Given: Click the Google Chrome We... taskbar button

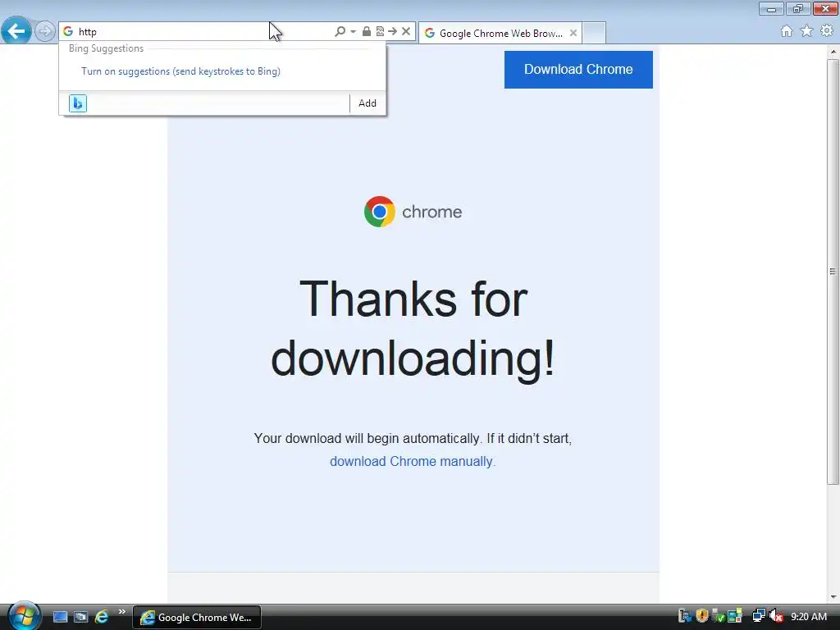Looking at the screenshot, I should [x=197, y=617].
